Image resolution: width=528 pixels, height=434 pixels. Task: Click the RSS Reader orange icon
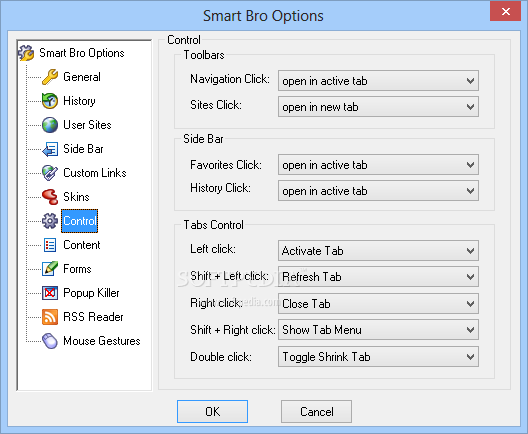pos(50,317)
